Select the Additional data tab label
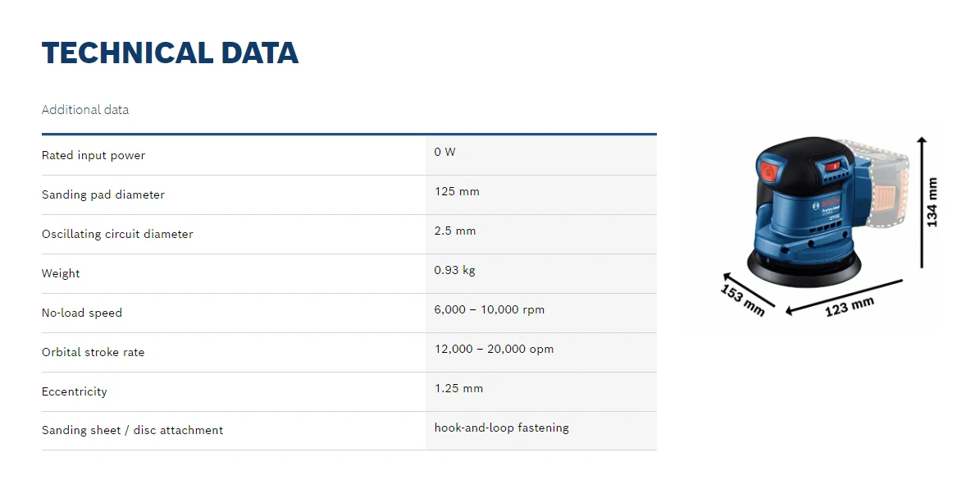The height and width of the screenshot is (494, 980). (x=85, y=109)
